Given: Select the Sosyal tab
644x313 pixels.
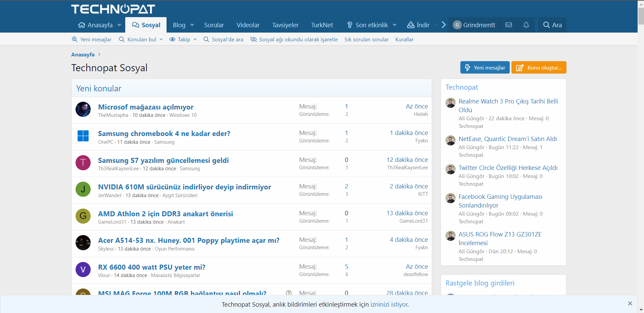Looking at the screenshot, I should click(146, 25).
